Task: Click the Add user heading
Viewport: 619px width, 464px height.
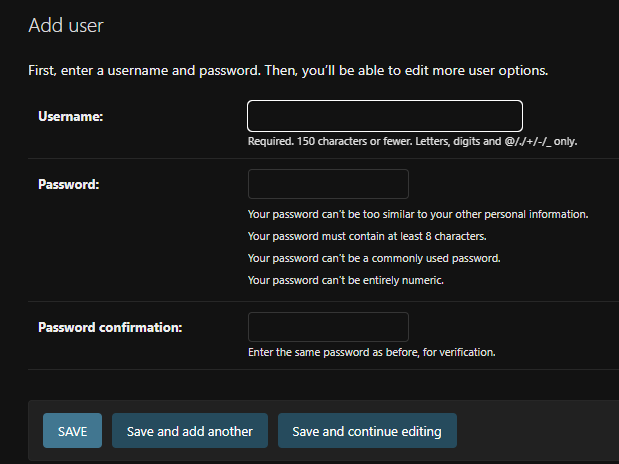Action: 66,25
